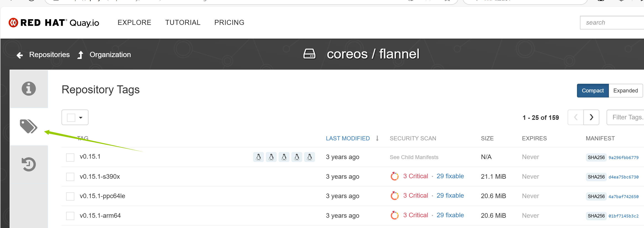The height and width of the screenshot is (228, 644).
Task: Open the tag history tab icon
Action: (x=29, y=164)
